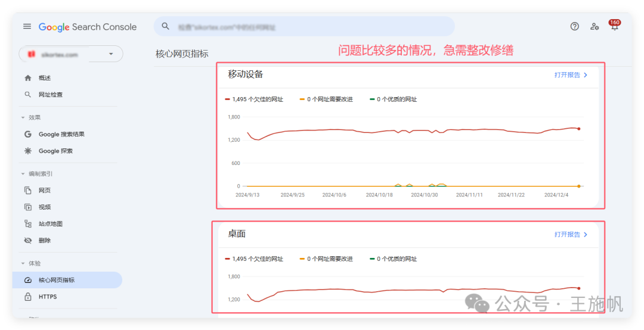Click 核心网页指标 page heading

[x=182, y=54]
